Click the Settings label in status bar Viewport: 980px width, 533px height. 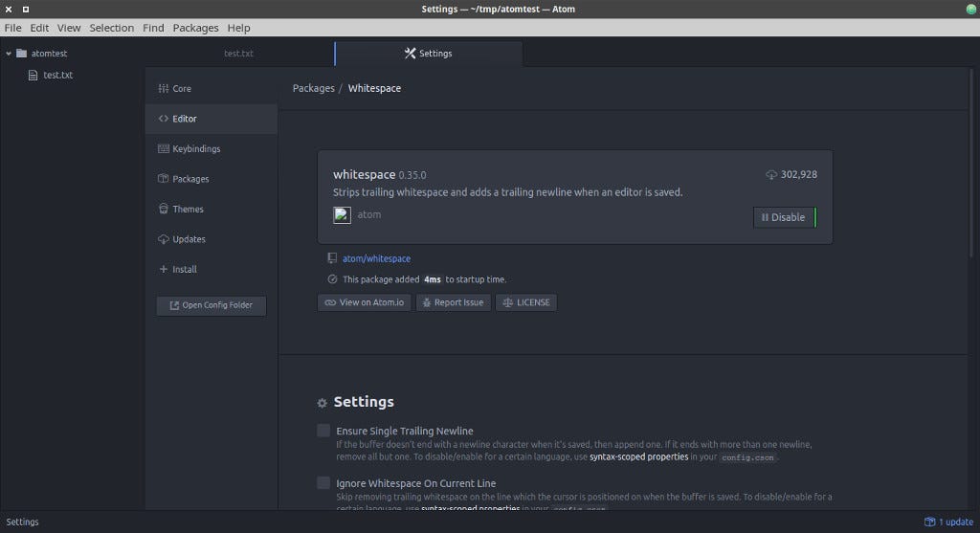[23, 522]
